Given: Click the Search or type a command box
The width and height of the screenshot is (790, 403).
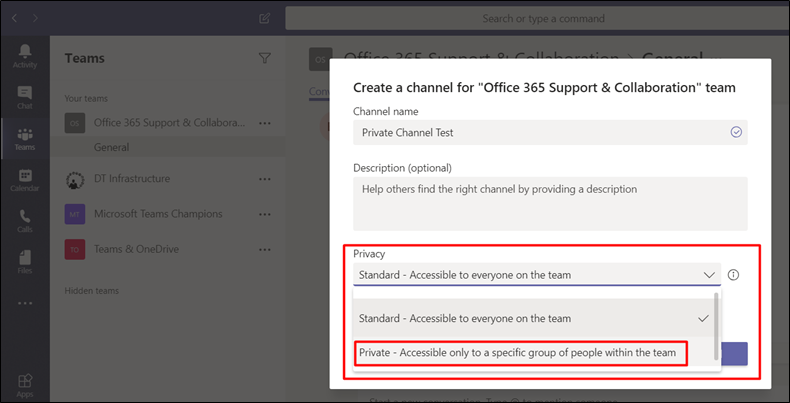Looking at the screenshot, I should [537, 19].
